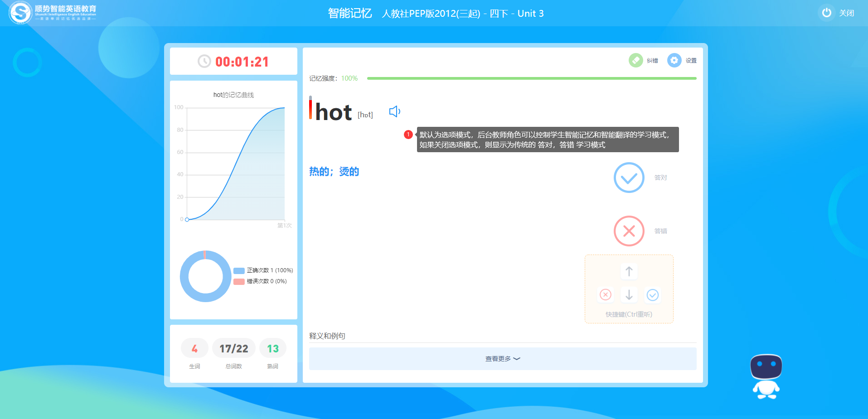The width and height of the screenshot is (868, 419).
Task: Click the 总词数 badge showing 17/22
Action: [x=234, y=348]
